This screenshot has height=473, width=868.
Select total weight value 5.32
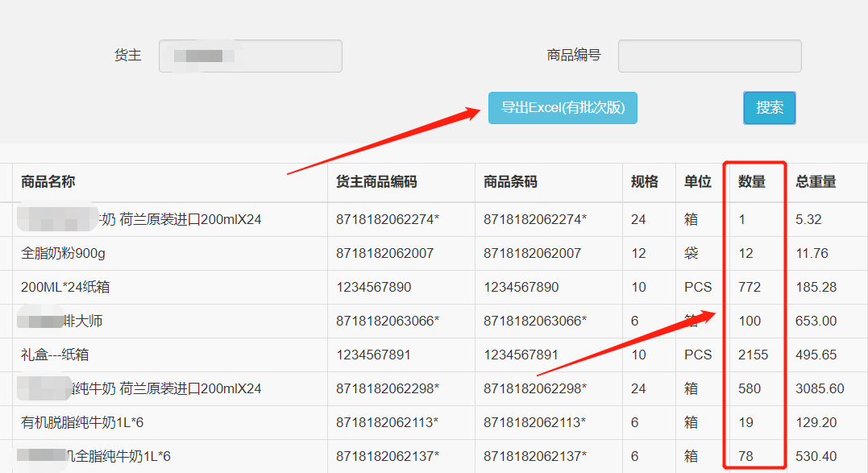(x=809, y=220)
